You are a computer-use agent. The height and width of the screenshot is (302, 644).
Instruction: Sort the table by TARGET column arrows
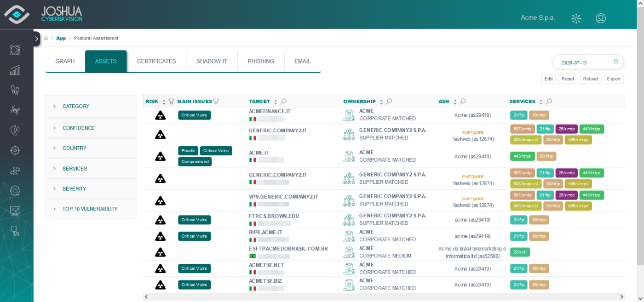coord(276,102)
